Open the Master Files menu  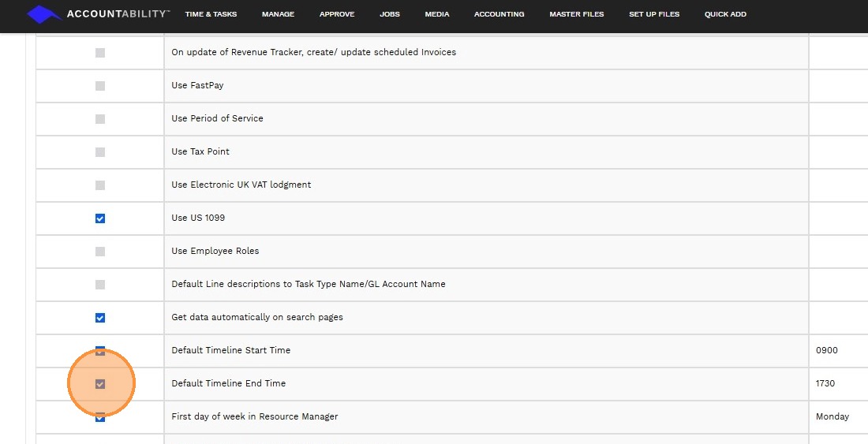(x=577, y=14)
